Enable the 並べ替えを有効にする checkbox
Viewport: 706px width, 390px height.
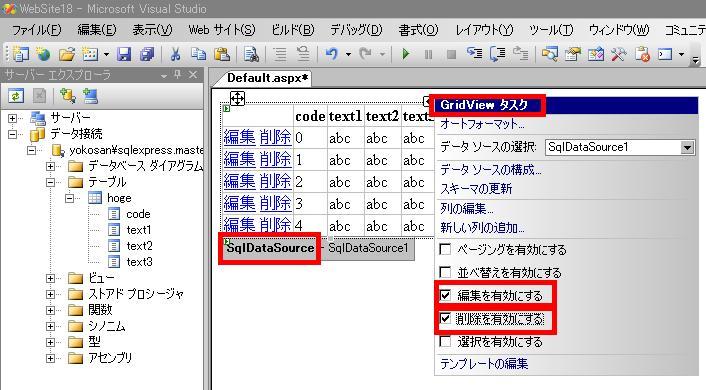click(445, 272)
